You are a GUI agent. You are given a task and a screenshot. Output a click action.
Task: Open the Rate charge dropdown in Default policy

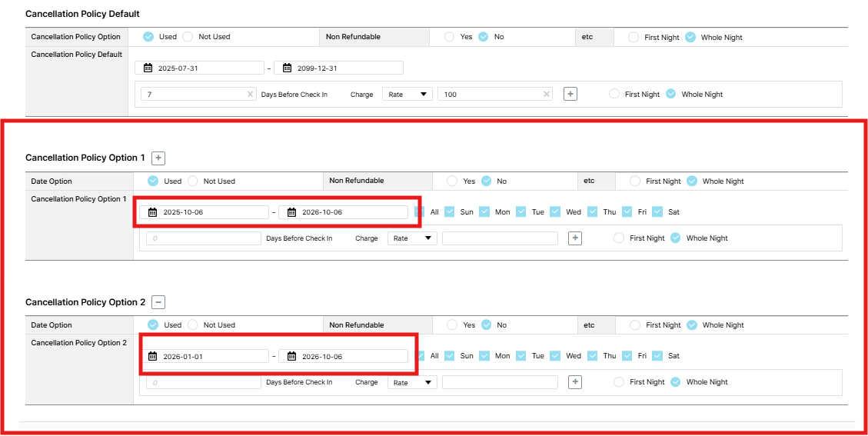pyautogui.click(x=407, y=94)
